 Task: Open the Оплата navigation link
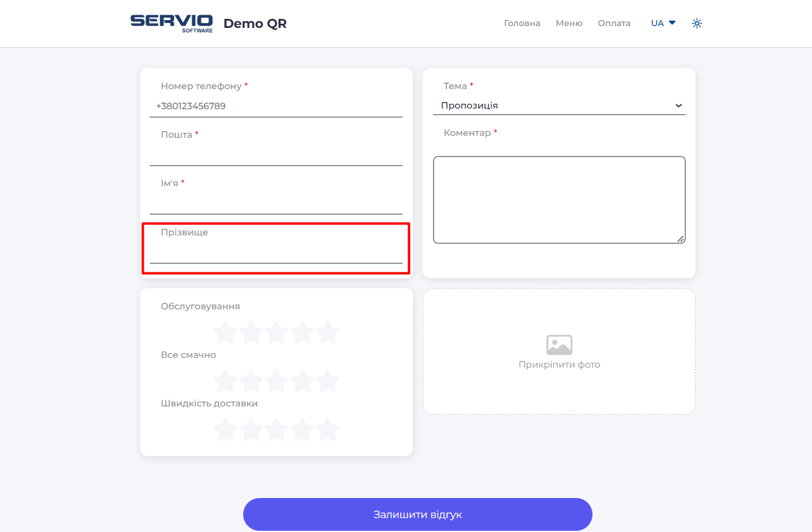(614, 23)
